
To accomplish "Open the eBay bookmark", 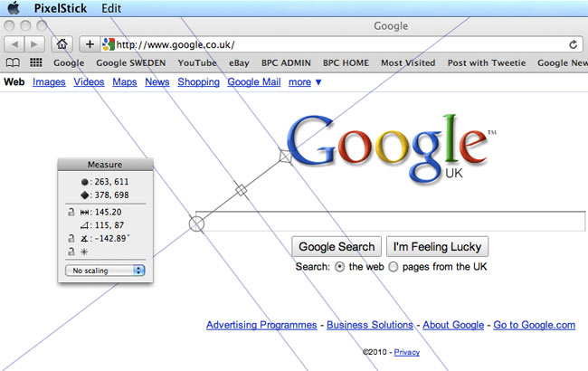I will click(x=239, y=63).
